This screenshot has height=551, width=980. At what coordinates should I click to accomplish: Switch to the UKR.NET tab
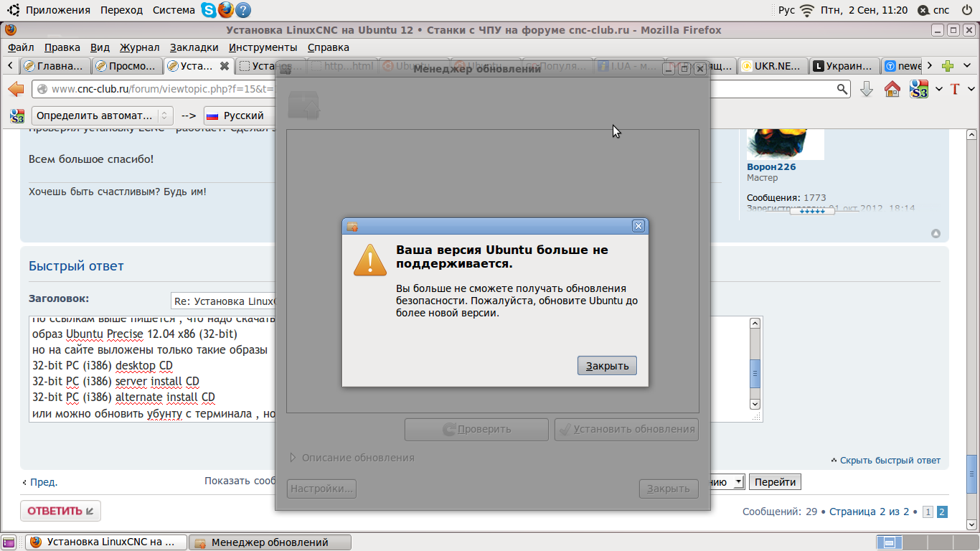(772, 66)
